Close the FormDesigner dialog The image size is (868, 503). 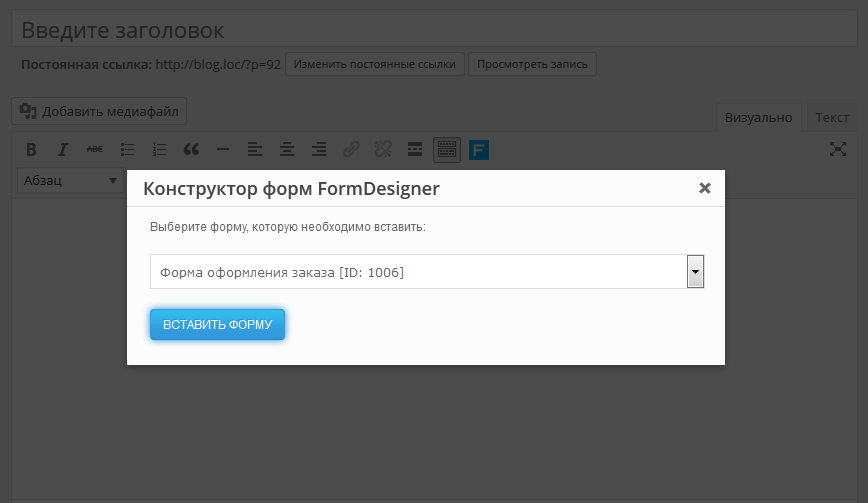705,188
